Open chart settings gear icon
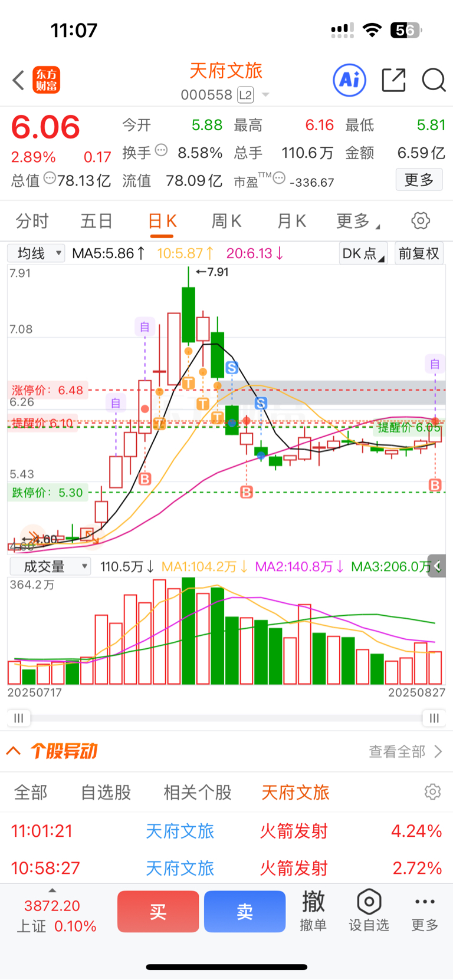The image size is (453, 980). click(421, 221)
